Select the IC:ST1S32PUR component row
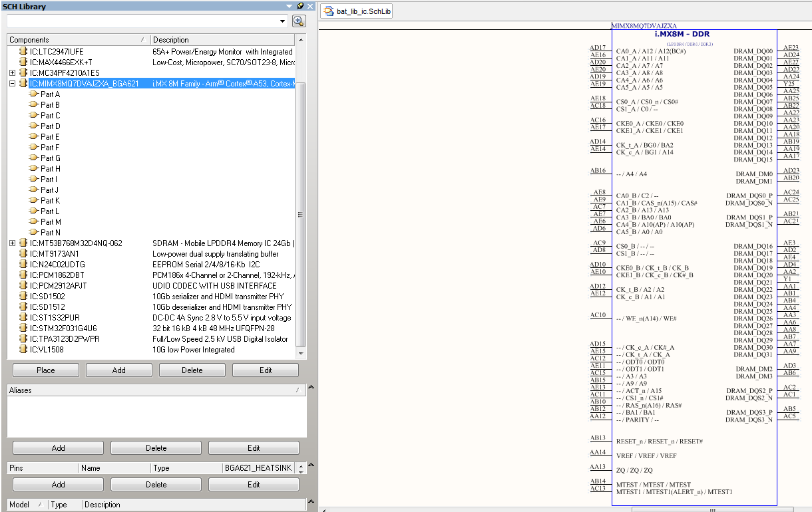Viewport: 812px width, 512px height. [x=151, y=318]
